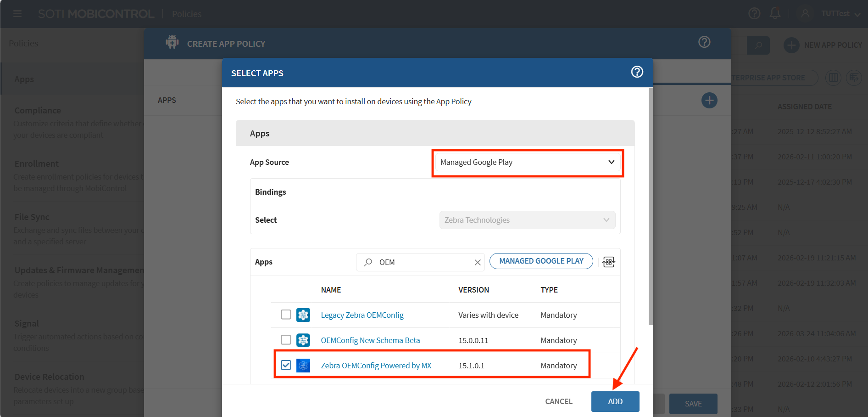Click the Zebra OEMConfig Powered by MX app icon
The width and height of the screenshot is (868, 417).
point(303,366)
